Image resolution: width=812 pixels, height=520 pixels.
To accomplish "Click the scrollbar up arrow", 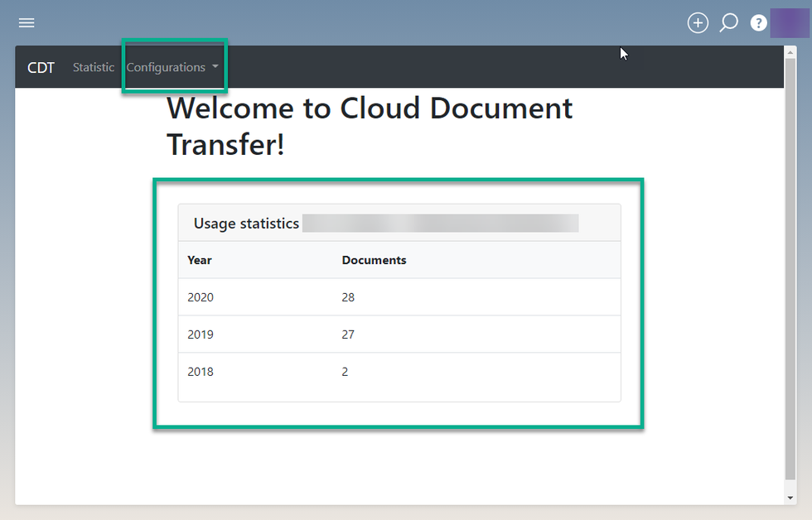I will tap(790, 52).
